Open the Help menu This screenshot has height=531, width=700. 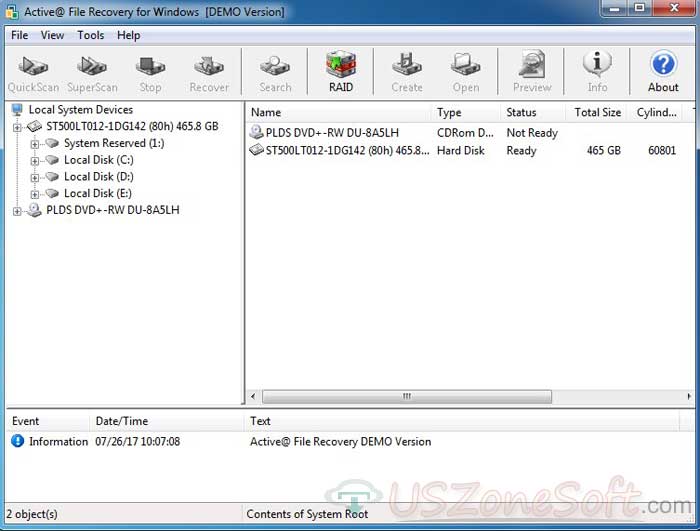[129, 35]
